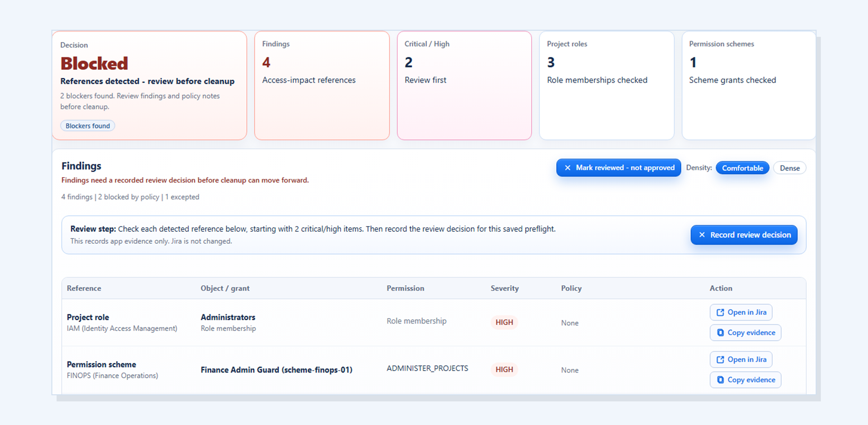868x425 pixels.
Task: Click the external-link icon for Finance Admin Guard Open in Jira
Action: (x=720, y=359)
